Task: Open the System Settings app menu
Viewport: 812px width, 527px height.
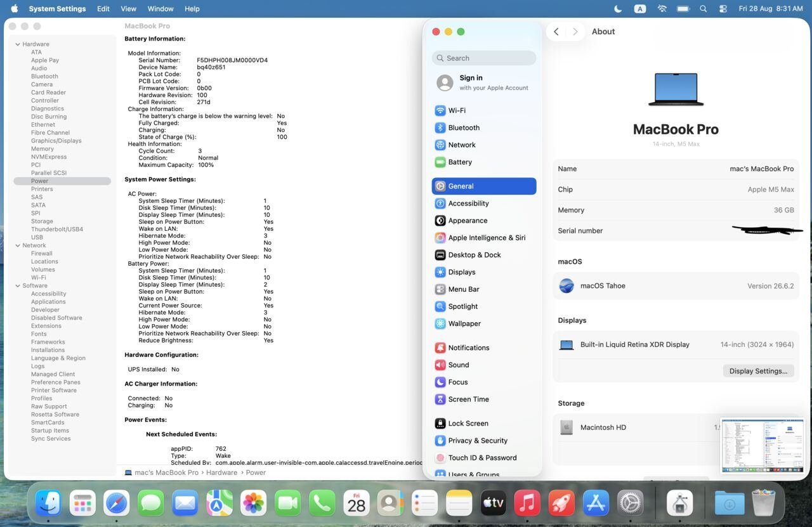Action: tap(57, 9)
